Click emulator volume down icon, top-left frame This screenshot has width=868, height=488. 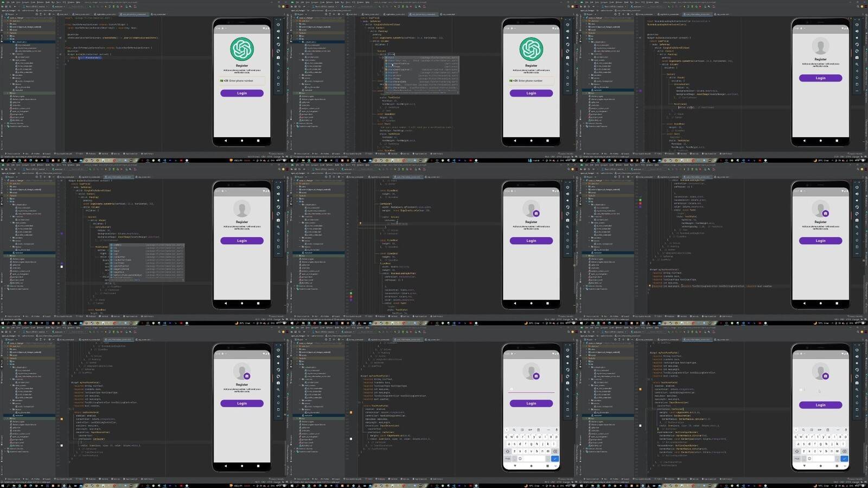coord(278,37)
